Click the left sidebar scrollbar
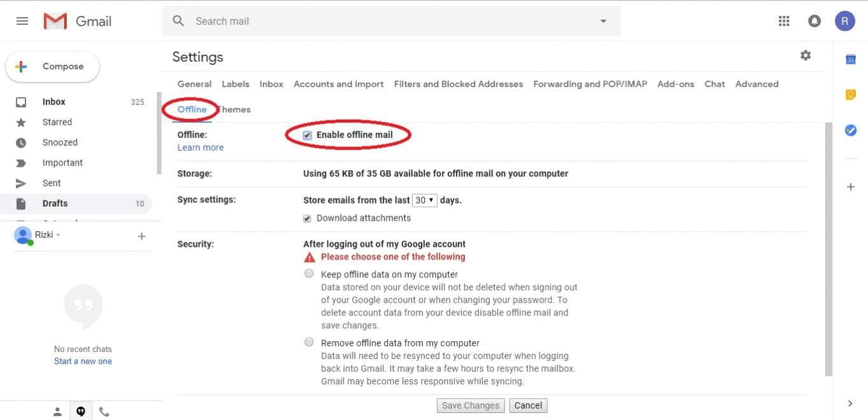The image size is (868, 420). [159, 132]
